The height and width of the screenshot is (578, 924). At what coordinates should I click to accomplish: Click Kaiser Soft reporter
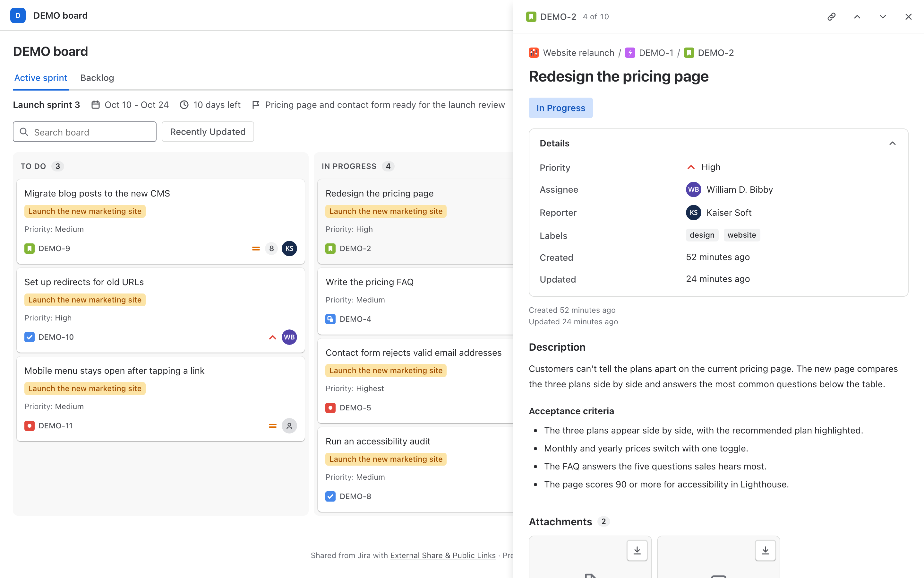719,213
